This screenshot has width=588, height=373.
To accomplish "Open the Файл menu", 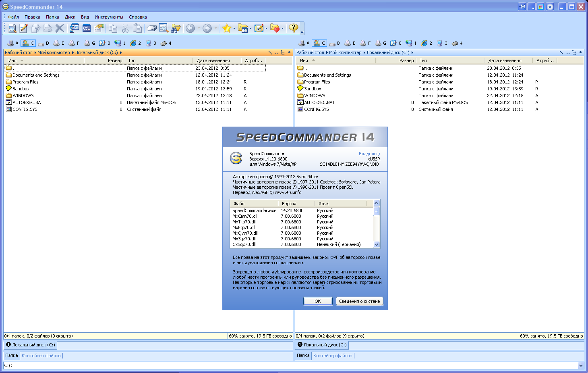I will point(13,17).
